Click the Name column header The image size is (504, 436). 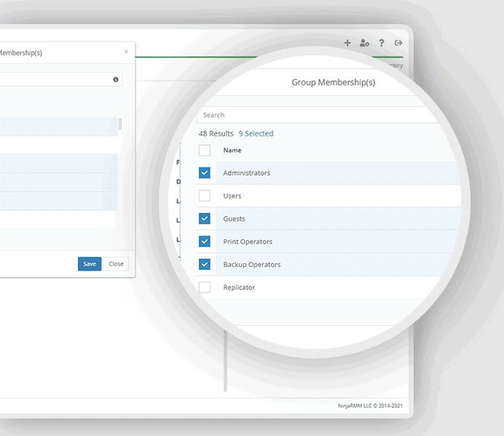pyautogui.click(x=232, y=150)
